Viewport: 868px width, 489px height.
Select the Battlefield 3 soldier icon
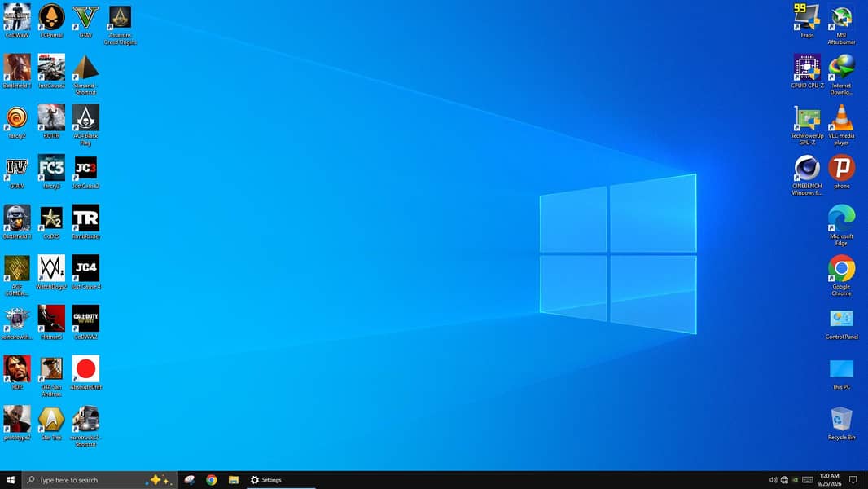tap(17, 218)
